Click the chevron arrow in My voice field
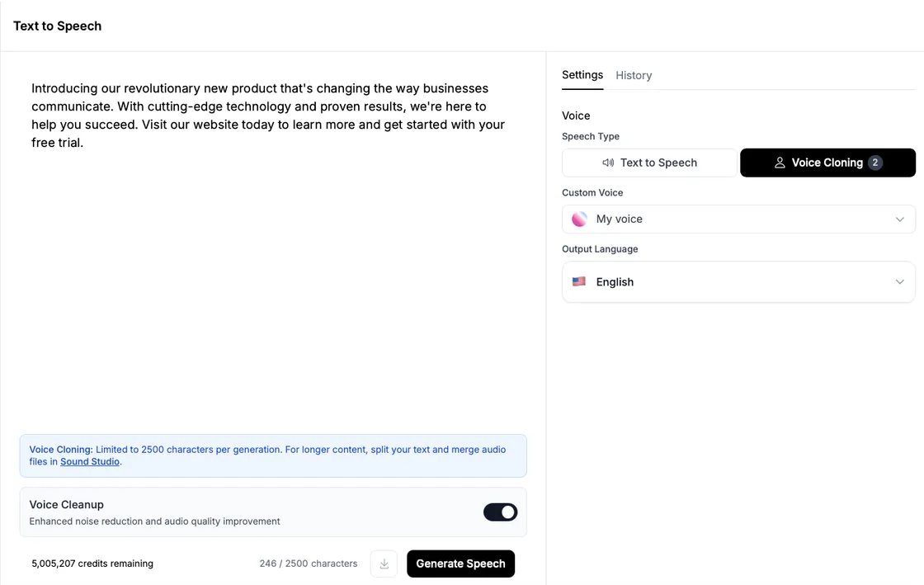The width and height of the screenshot is (924, 585). [900, 219]
